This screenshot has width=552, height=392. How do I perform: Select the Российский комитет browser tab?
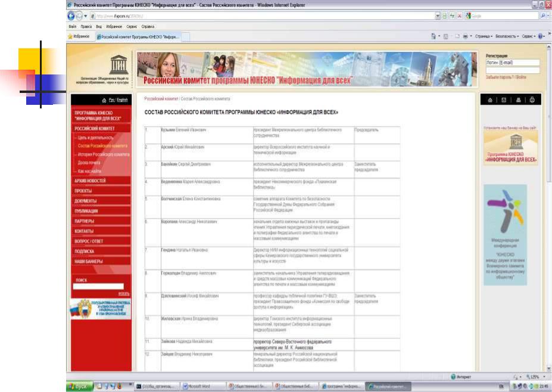pos(138,36)
